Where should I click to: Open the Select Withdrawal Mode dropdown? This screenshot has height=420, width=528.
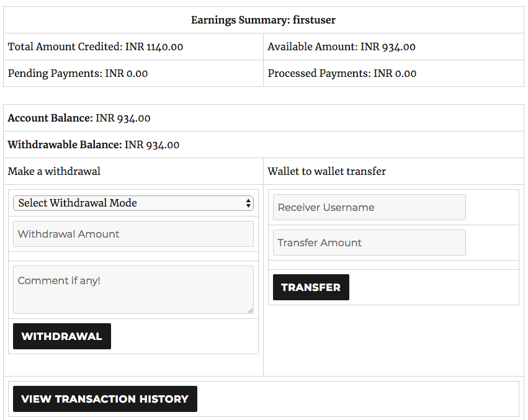(x=133, y=203)
